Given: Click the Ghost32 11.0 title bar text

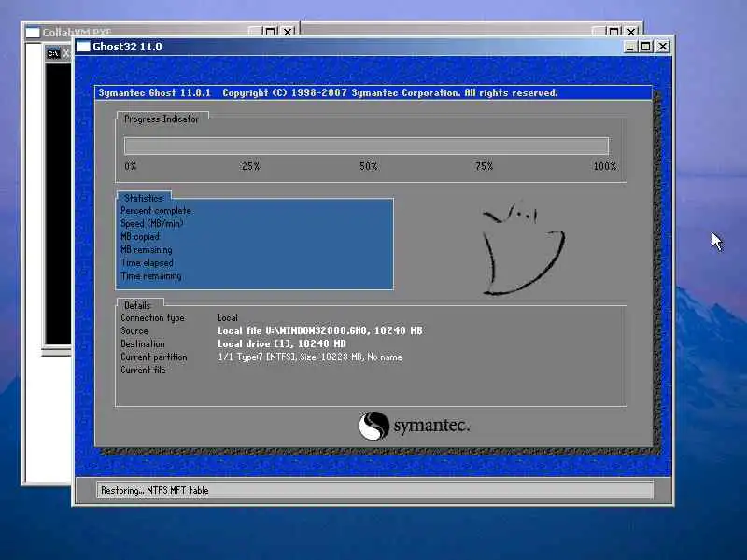Looking at the screenshot, I should pyautogui.click(x=127, y=47).
